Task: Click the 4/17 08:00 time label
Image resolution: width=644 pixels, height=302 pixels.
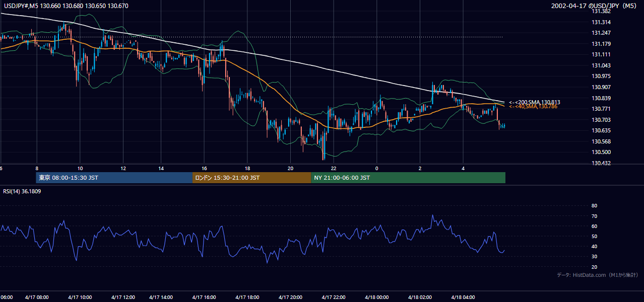Action: coord(36,297)
